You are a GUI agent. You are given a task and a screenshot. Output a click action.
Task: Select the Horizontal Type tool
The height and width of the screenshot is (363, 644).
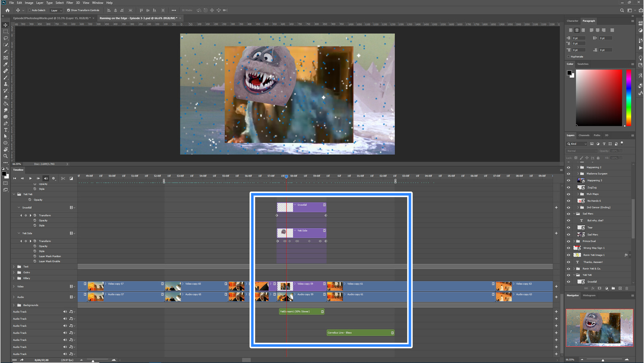(6, 130)
